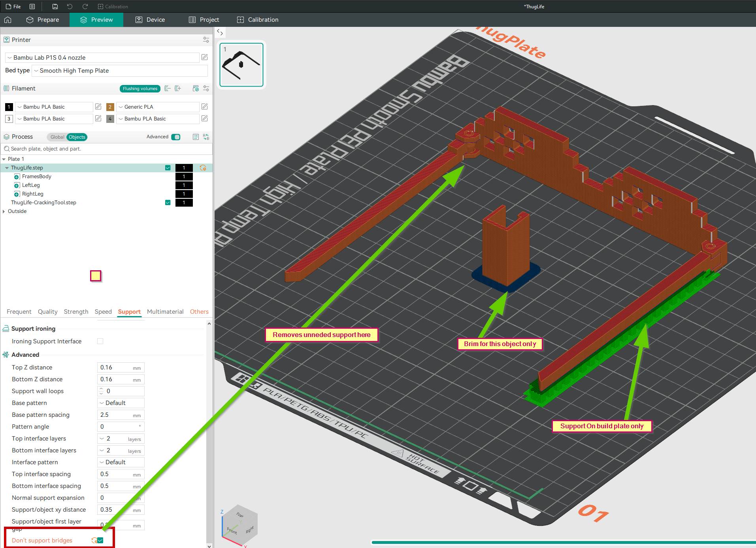Screen dimensions: 756x548
Task: Click the add filament icon
Action: 178,89
